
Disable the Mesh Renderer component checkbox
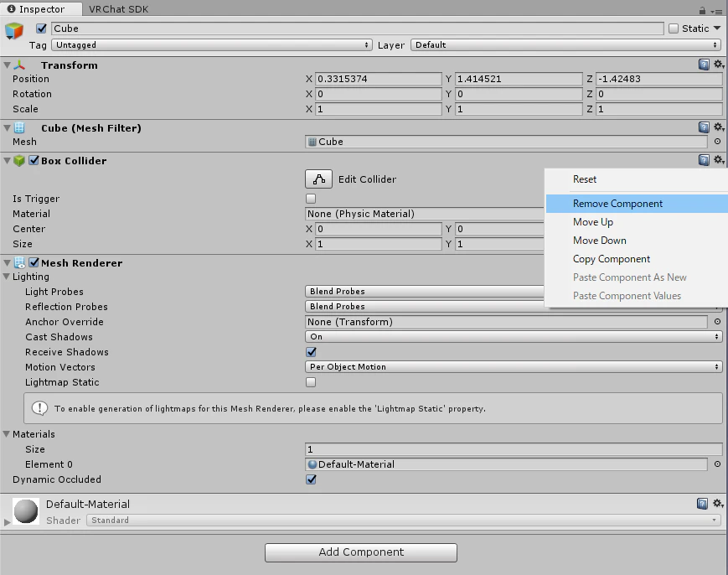[x=34, y=262]
